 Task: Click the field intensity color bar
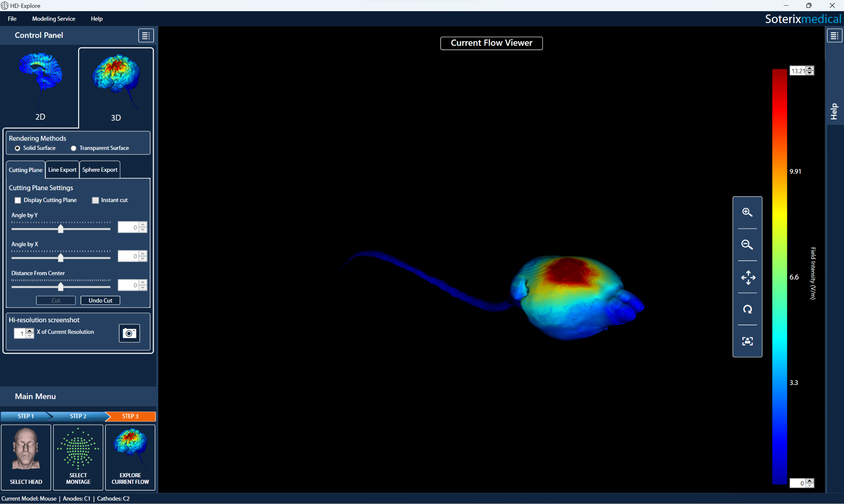pyautogui.click(x=780, y=277)
